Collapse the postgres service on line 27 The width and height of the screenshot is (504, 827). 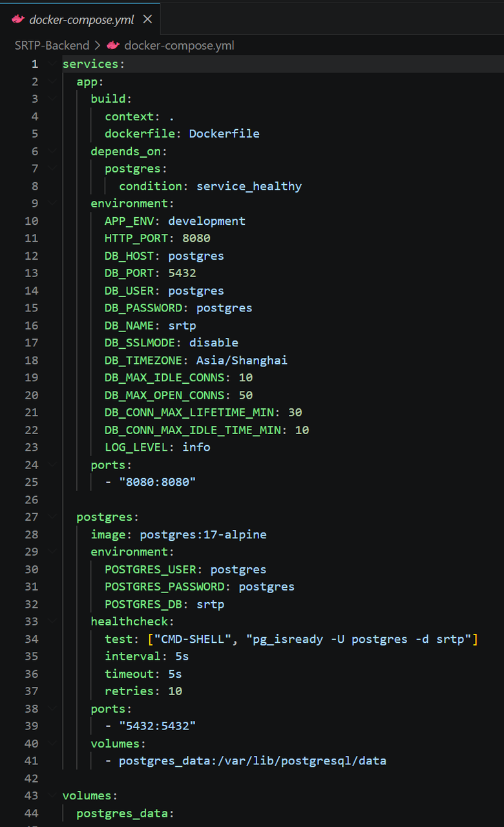[52, 517]
